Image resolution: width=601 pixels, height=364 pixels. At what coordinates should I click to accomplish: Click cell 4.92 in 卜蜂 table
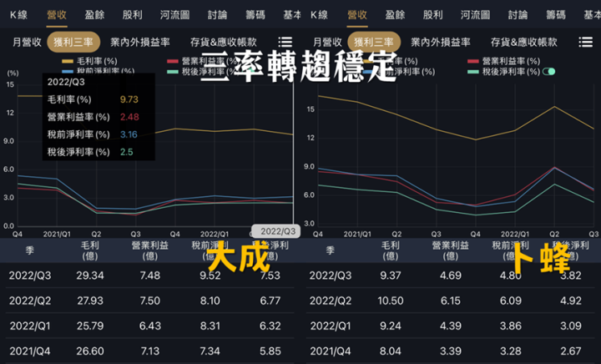[x=571, y=301]
